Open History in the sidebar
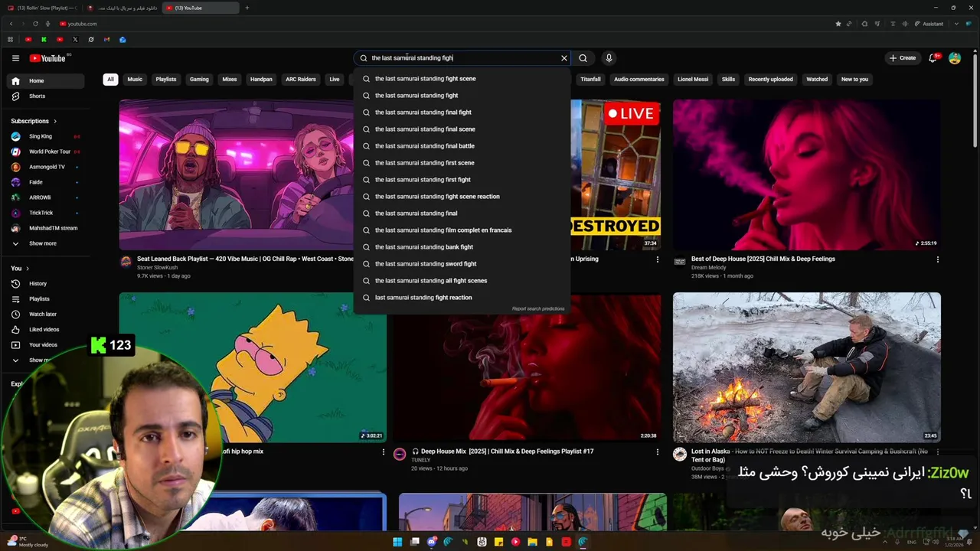This screenshot has height=551, width=980. tap(47, 283)
